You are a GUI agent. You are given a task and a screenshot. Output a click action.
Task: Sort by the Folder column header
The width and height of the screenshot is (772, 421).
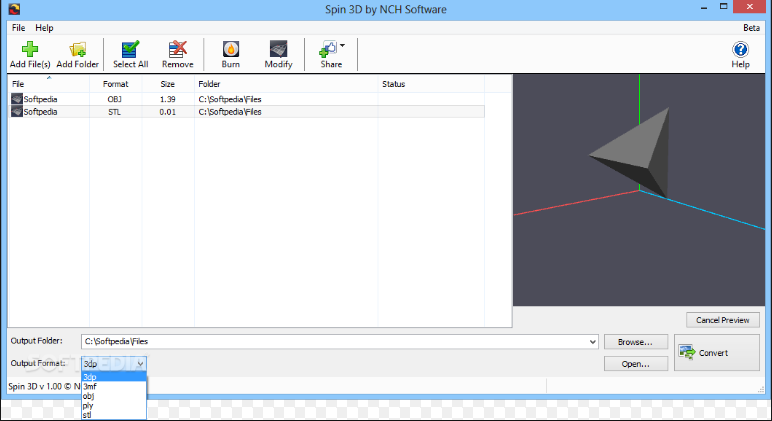point(286,84)
